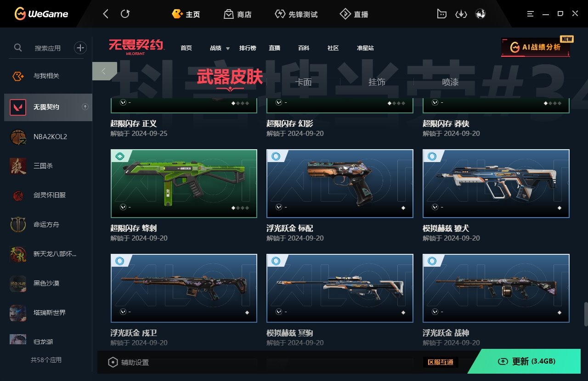The height and width of the screenshot is (381, 588).
Task: Switch to the 挂饰 tab
Action: [377, 82]
